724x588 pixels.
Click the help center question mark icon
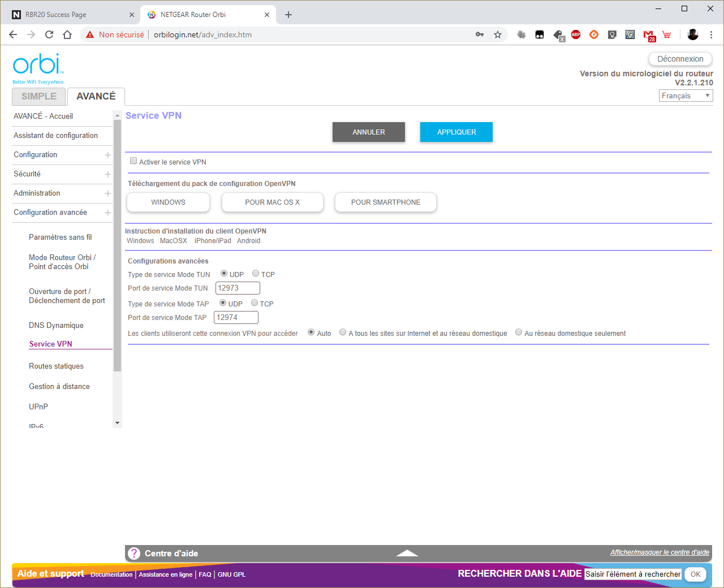tap(133, 554)
